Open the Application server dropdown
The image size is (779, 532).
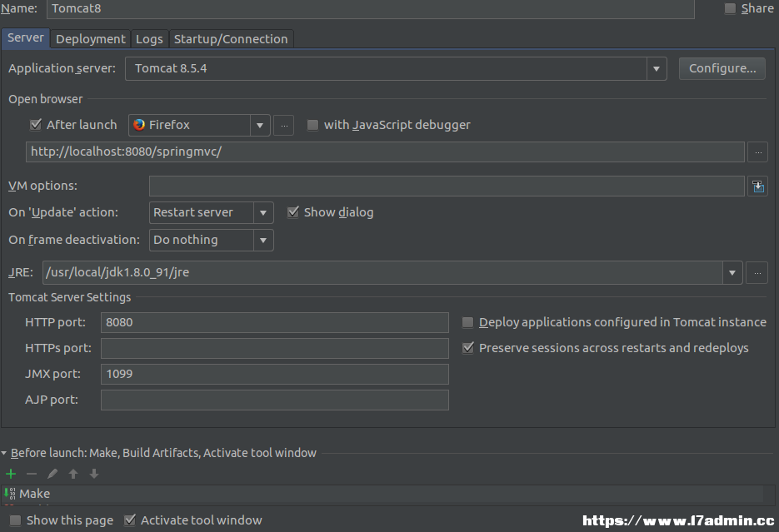(657, 68)
